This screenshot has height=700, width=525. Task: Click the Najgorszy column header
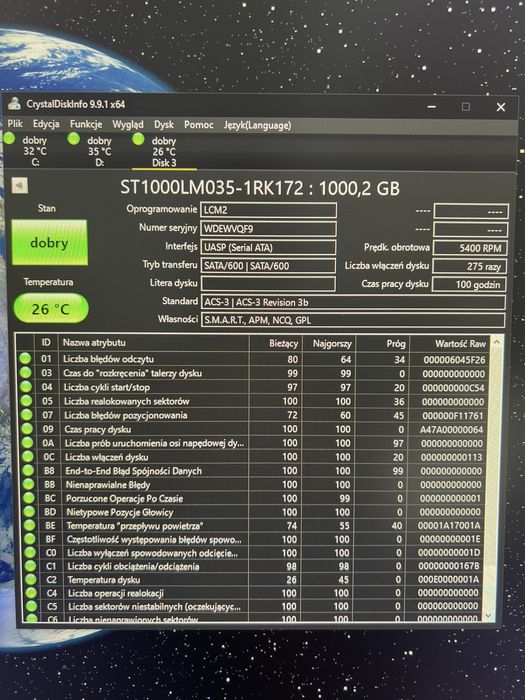coord(329,343)
